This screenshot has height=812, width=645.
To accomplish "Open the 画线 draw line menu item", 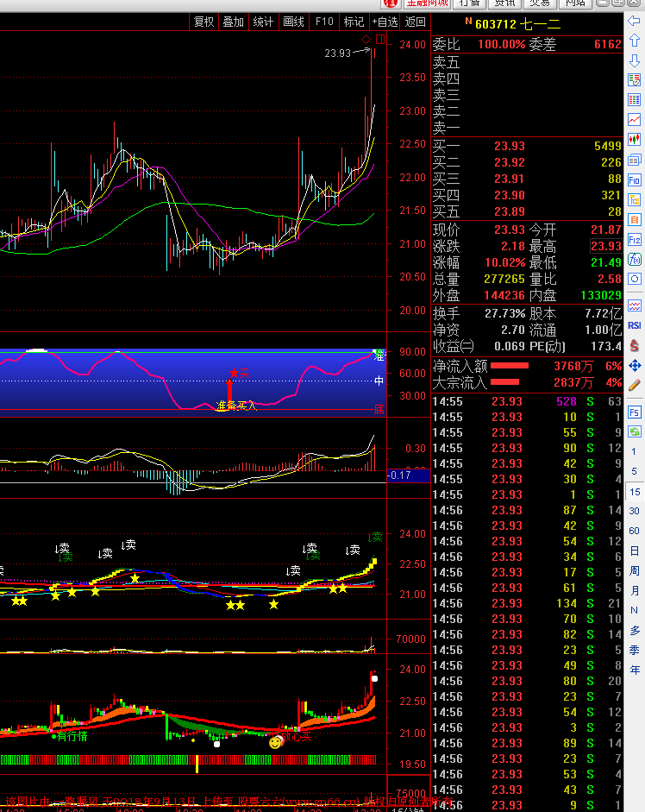I will click(x=293, y=22).
